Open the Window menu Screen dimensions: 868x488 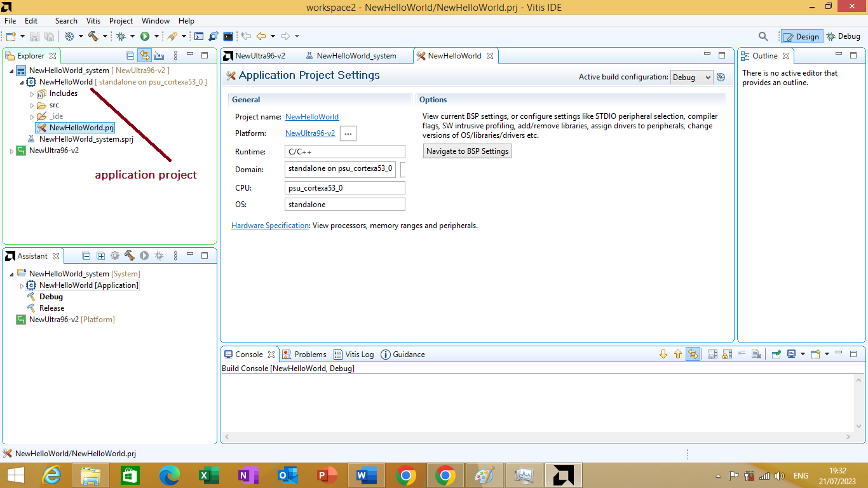156,21
